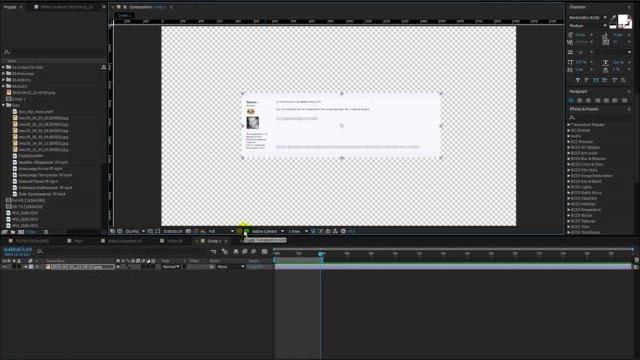Search in Effects & Presets field
Screen dimensions: 640x360
[600, 118]
